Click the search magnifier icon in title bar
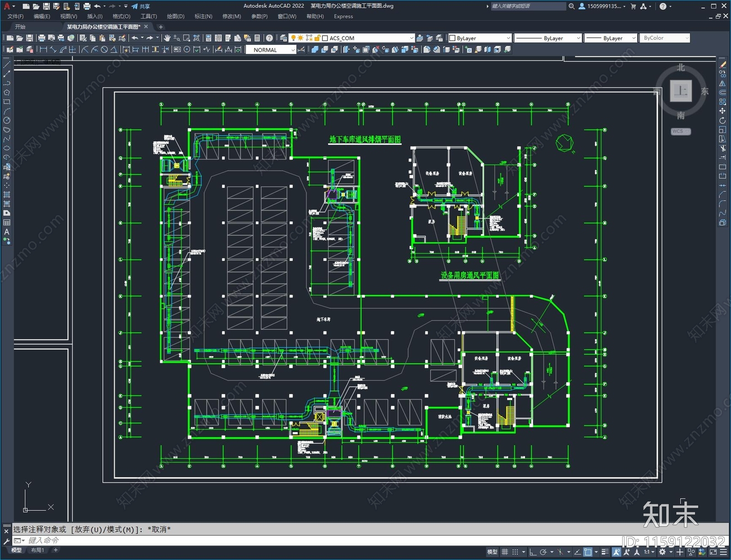 [x=571, y=6]
